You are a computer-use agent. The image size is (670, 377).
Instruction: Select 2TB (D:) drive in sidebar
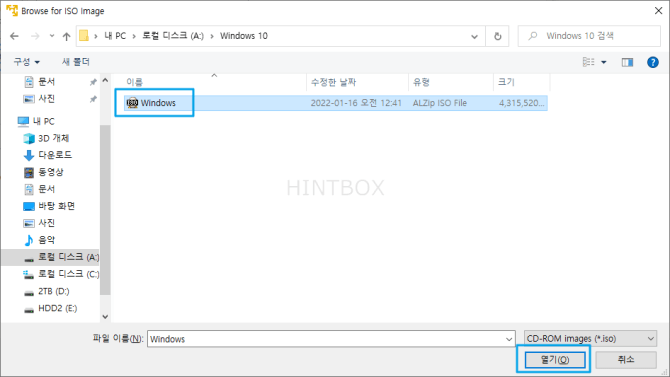(53, 291)
